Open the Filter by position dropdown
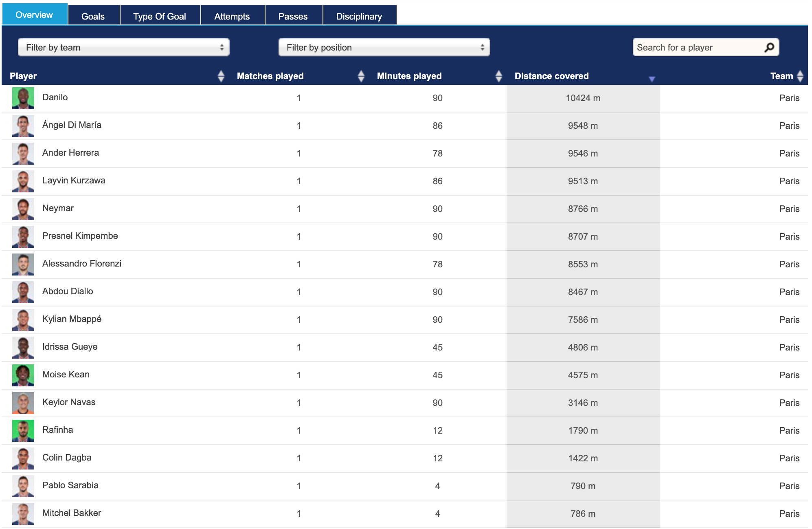 click(384, 47)
